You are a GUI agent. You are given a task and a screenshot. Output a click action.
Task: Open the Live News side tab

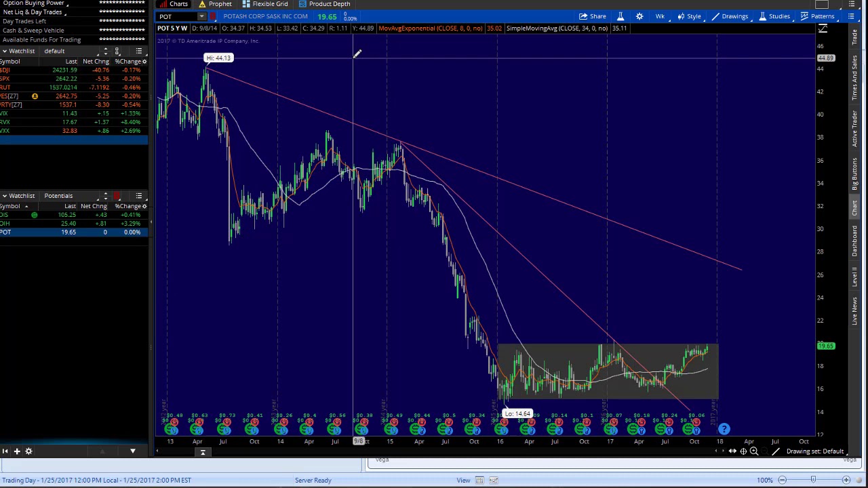click(x=854, y=312)
